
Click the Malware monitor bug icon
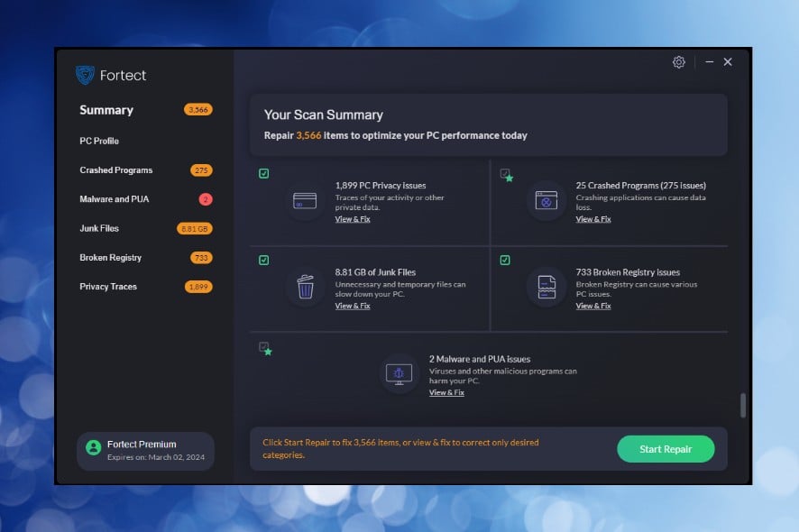[399, 374]
